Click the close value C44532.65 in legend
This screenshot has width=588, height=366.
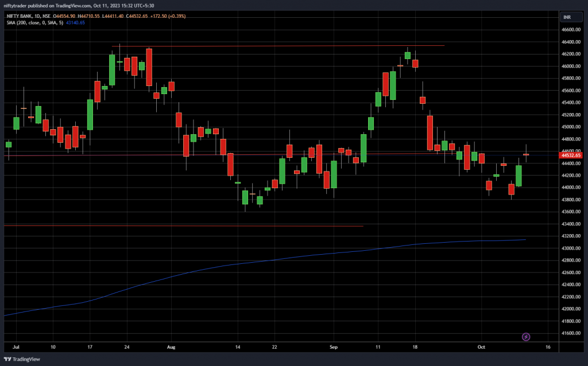coord(137,16)
